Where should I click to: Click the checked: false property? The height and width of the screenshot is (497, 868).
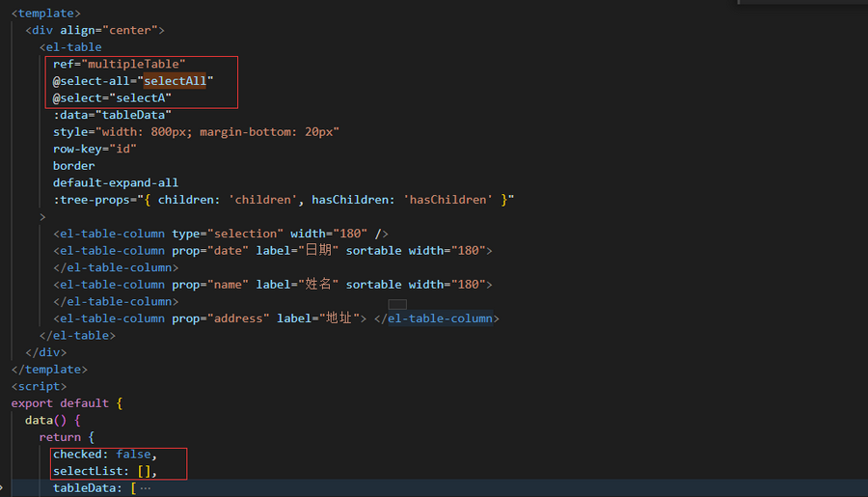click(x=104, y=455)
